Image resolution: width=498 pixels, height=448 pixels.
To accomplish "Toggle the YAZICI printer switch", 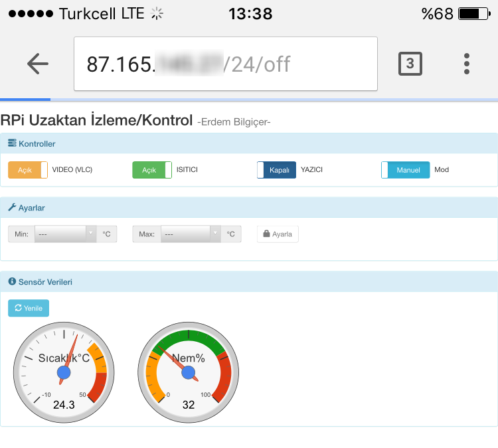I will point(276,170).
